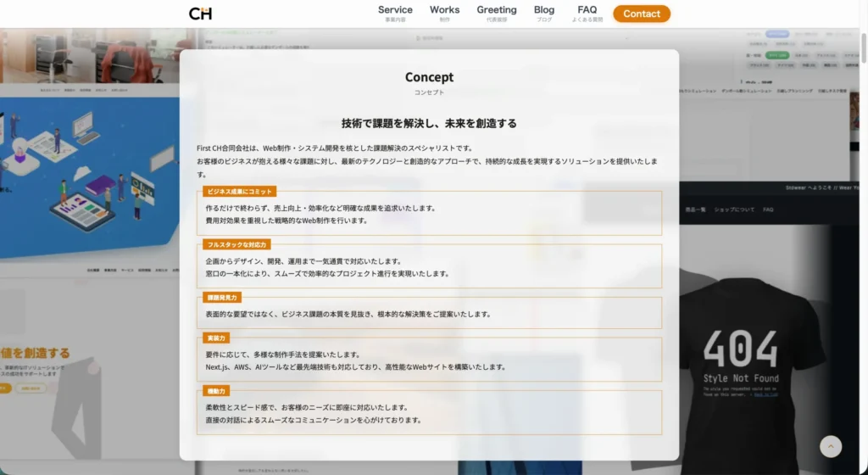Click the 機動力 label

click(x=216, y=391)
